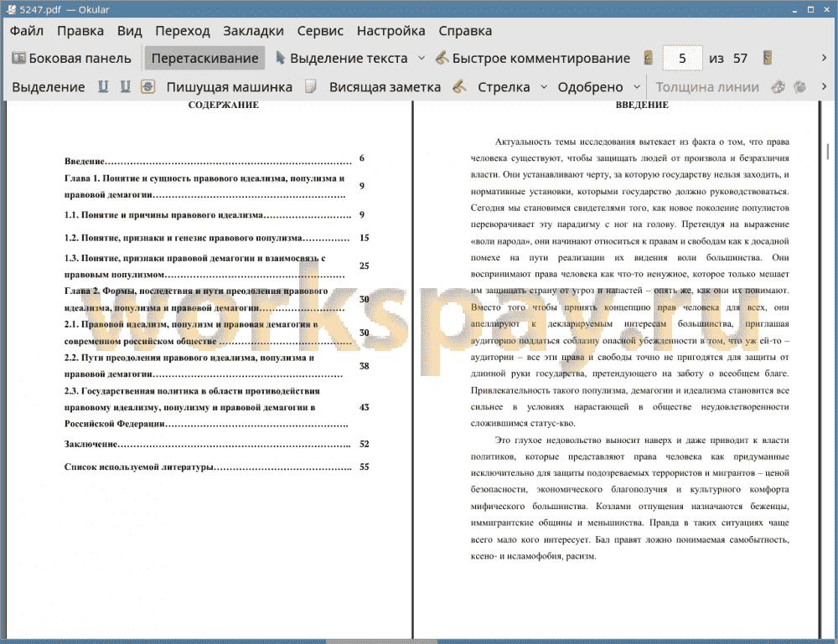Screen dimensions: 838x644
Task: Click the first color icon after Толщина линии
Action: pyautogui.click(x=779, y=86)
